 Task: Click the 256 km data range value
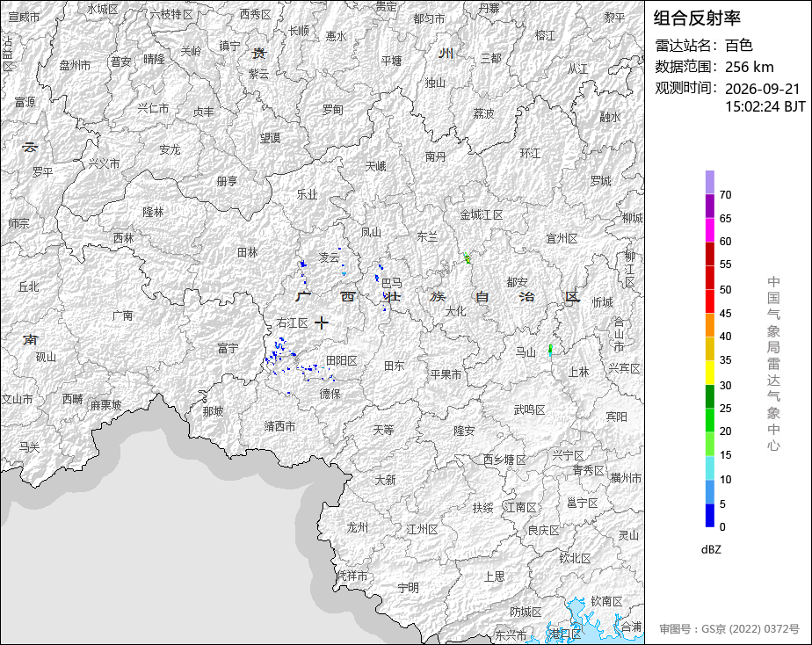(750, 68)
